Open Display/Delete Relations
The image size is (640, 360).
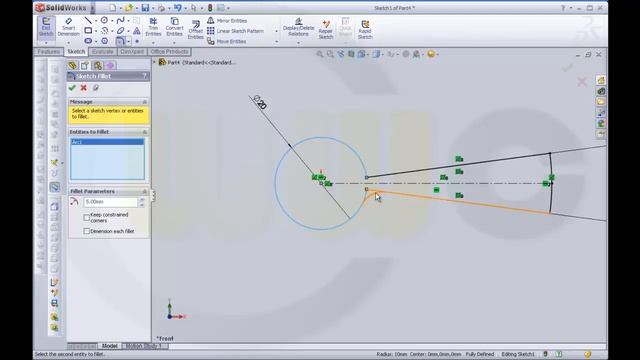(x=298, y=27)
